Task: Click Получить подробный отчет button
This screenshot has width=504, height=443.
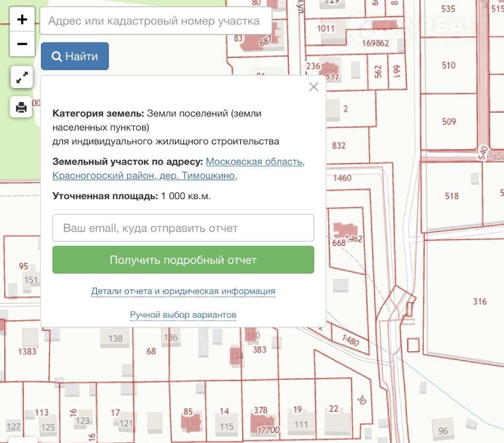Action: pos(183,260)
